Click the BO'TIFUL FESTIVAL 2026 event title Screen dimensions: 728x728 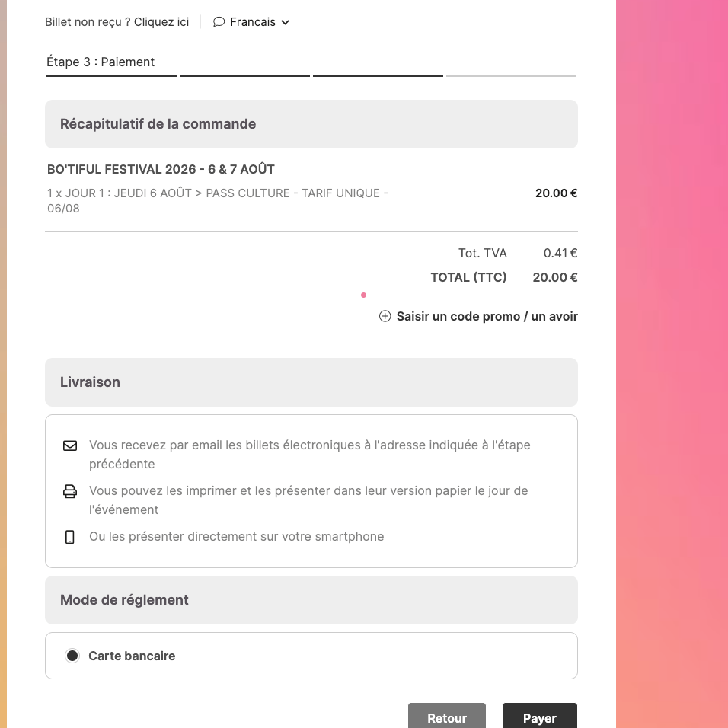tap(161, 169)
